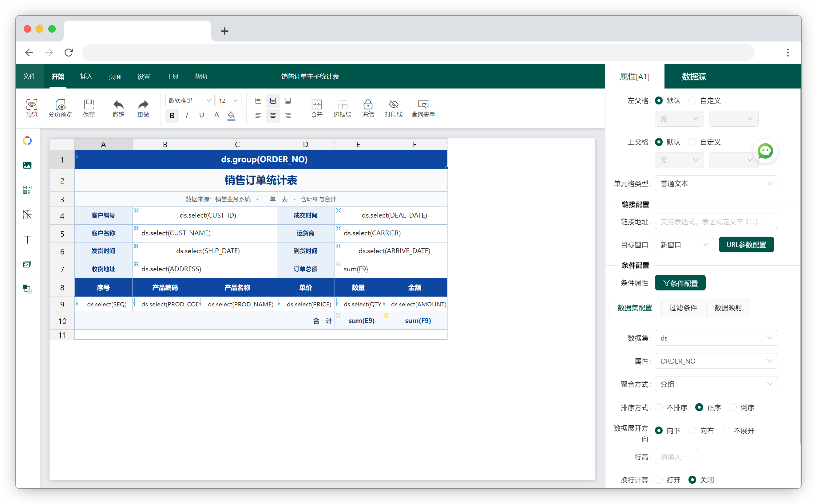Insert image from the left sidebar
817x504 pixels.
coord(27,165)
